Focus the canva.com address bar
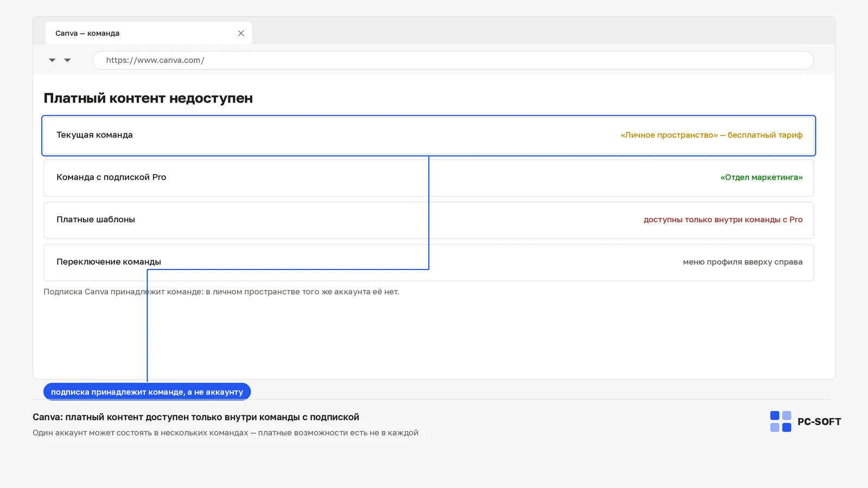The width and height of the screenshot is (868, 488). pyautogui.click(x=453, y=60)
